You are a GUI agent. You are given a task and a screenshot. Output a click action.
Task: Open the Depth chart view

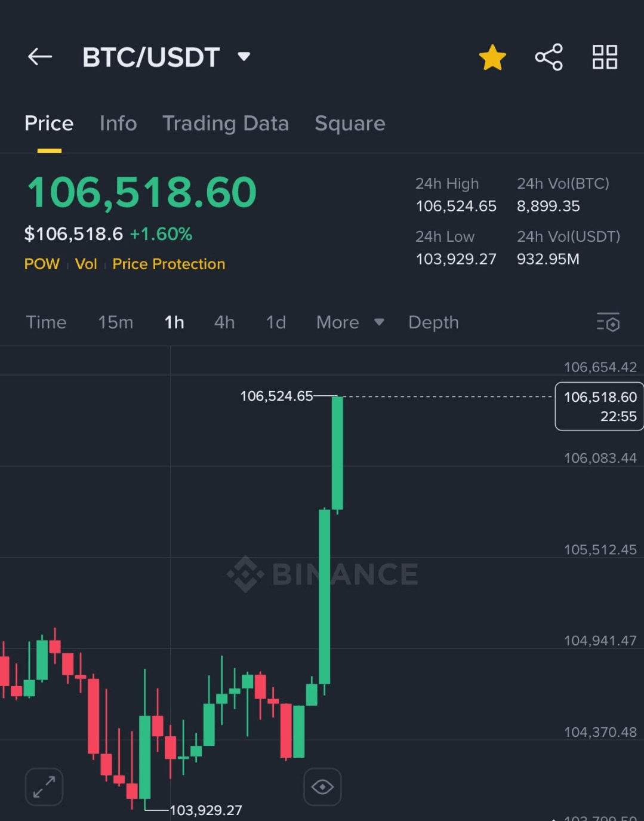pyautogui.click(x=433, y=322)
